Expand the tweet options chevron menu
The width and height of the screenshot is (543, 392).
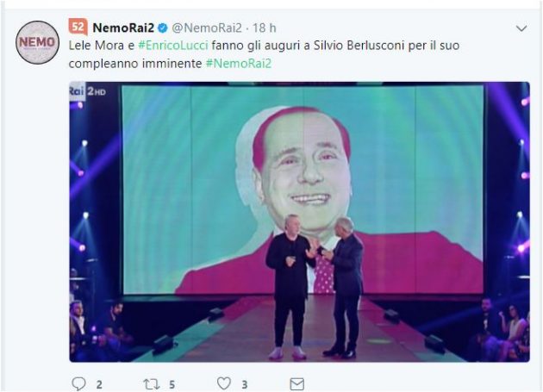pos(521,28)
